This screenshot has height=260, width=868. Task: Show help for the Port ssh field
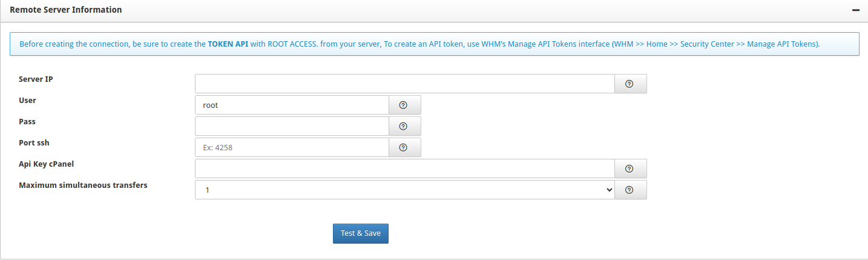pyautogui.click(x=404, y=147)
